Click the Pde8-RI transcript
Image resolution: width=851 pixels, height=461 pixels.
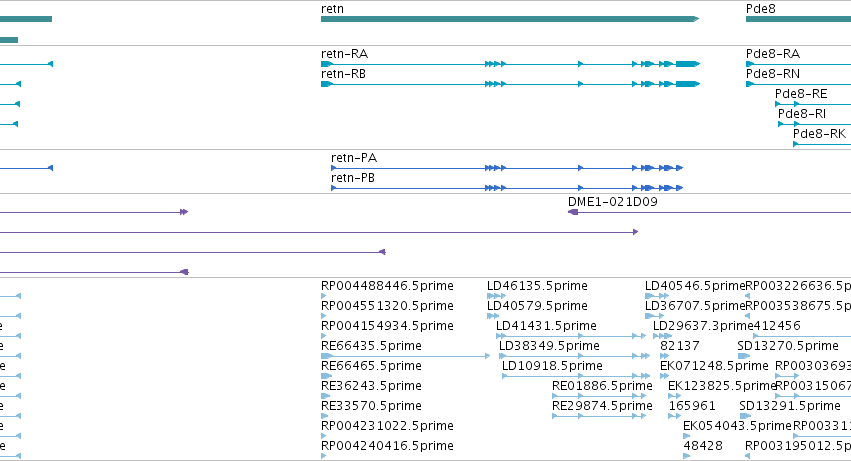[815, 124]
